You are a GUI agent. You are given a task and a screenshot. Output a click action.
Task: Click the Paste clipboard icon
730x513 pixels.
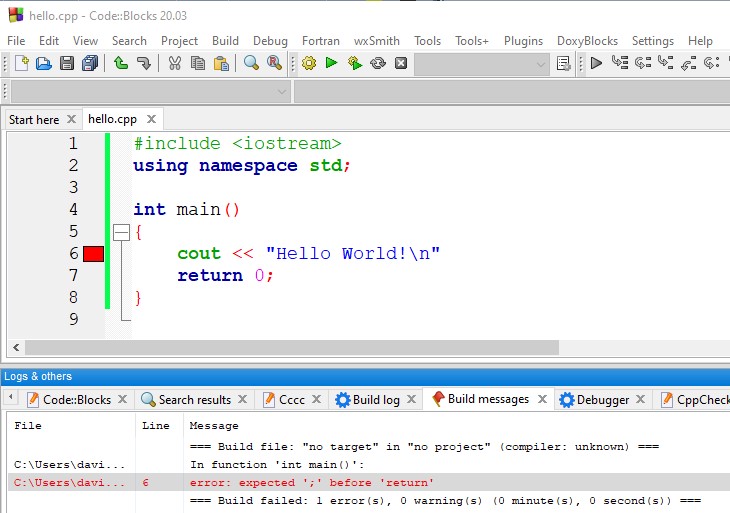coord(221,63)
